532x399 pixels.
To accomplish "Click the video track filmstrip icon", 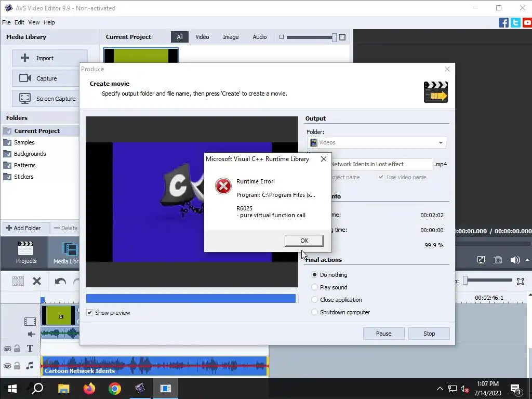I will 30,321.
